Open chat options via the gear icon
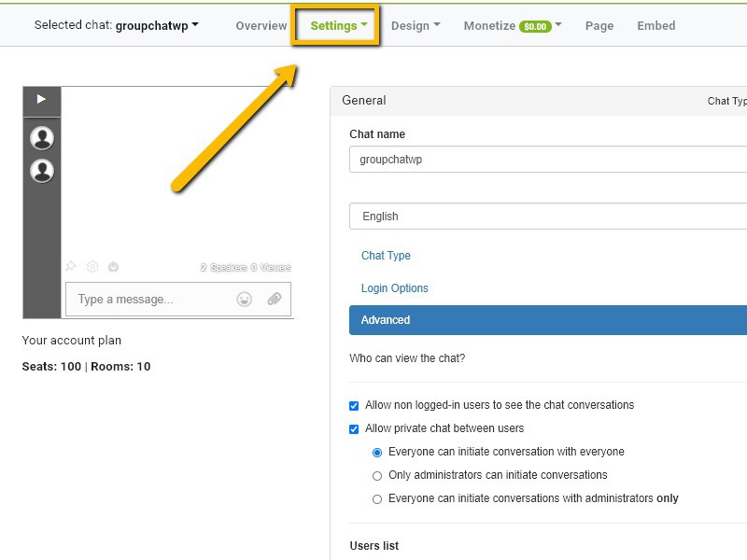Image resolution: width=747 pixels, height=560 pixels. tap(92, 267)
